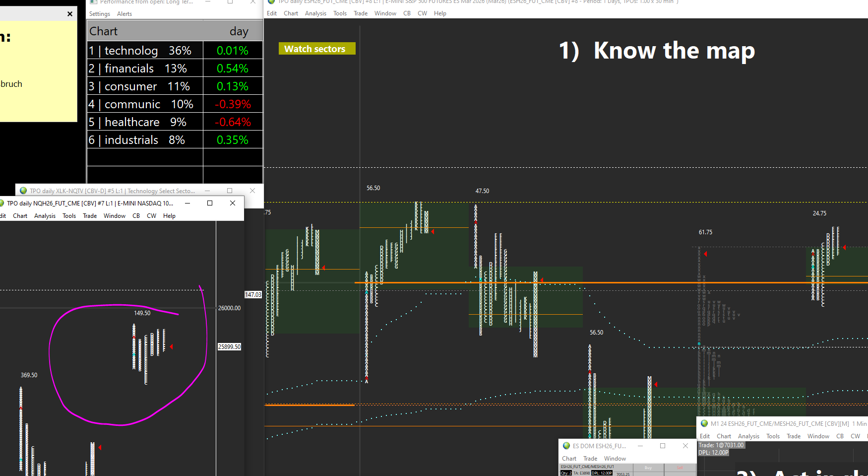The width and height of the screenshot is (868, 476).
Task: Open CW menu in M1 24 ESH26 window
Action: coord(856,436)
